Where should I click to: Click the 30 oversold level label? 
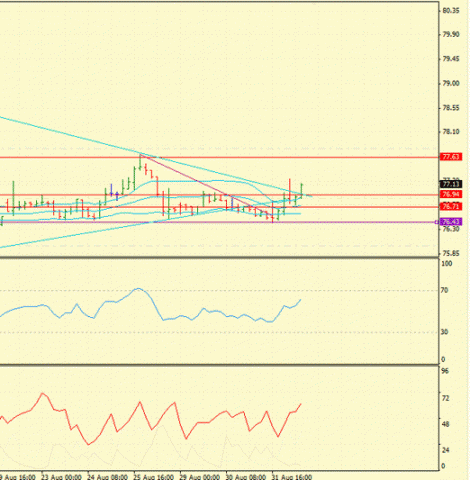click(x=444, y=332)
